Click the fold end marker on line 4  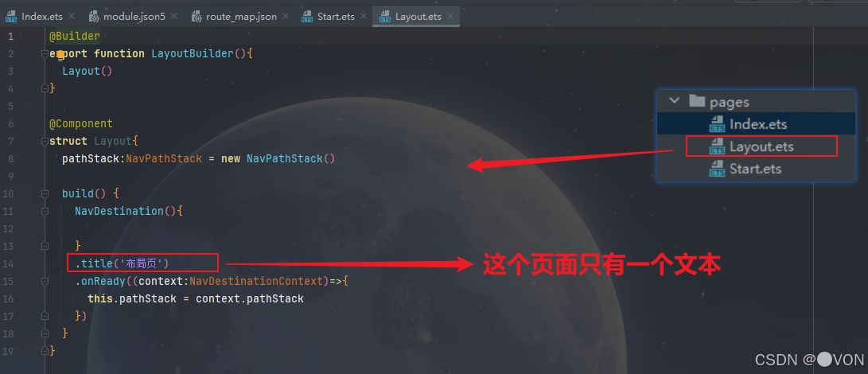pos(45,88)
